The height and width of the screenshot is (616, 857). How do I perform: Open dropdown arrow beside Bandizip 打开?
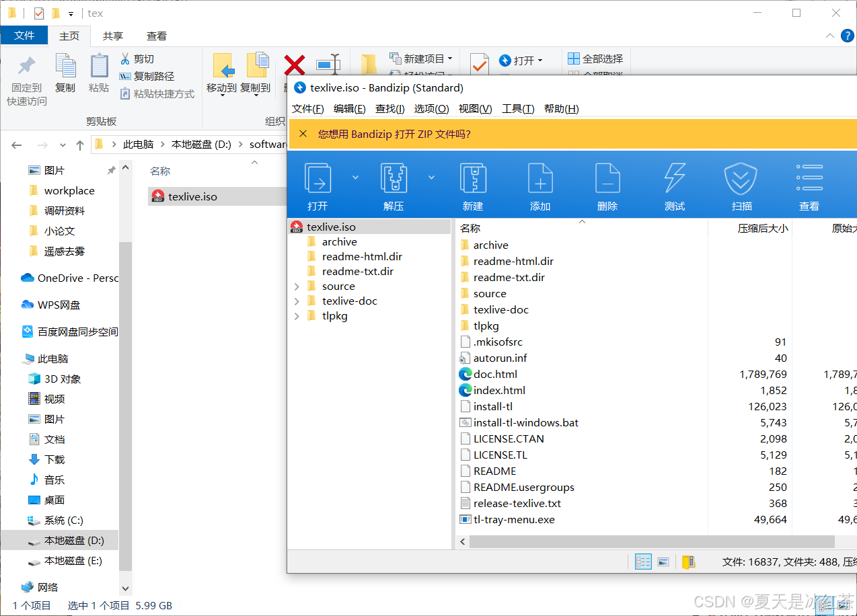tap(355, 178)
